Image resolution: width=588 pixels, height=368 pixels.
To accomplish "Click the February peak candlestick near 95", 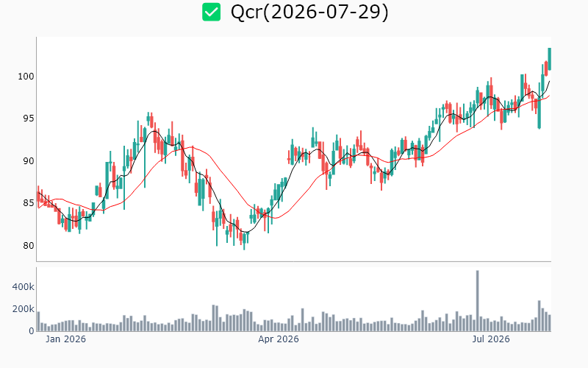I will pyautogui.click(x=148, y=120).
